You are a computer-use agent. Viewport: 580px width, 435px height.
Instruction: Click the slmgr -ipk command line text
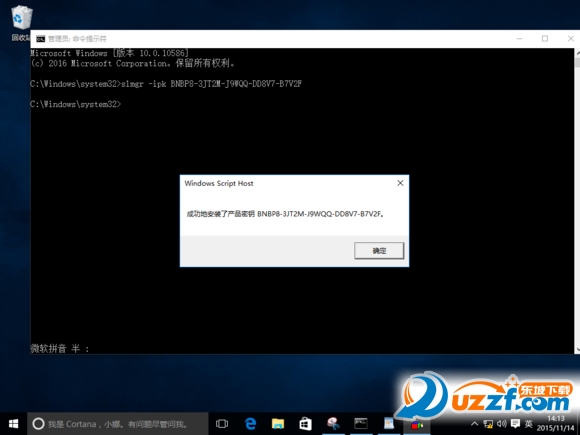tap(211, 84)
